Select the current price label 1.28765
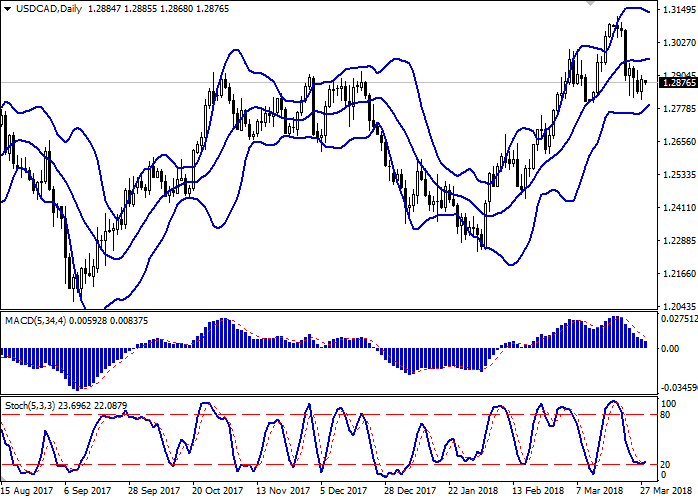 click(x=679, y=83)
